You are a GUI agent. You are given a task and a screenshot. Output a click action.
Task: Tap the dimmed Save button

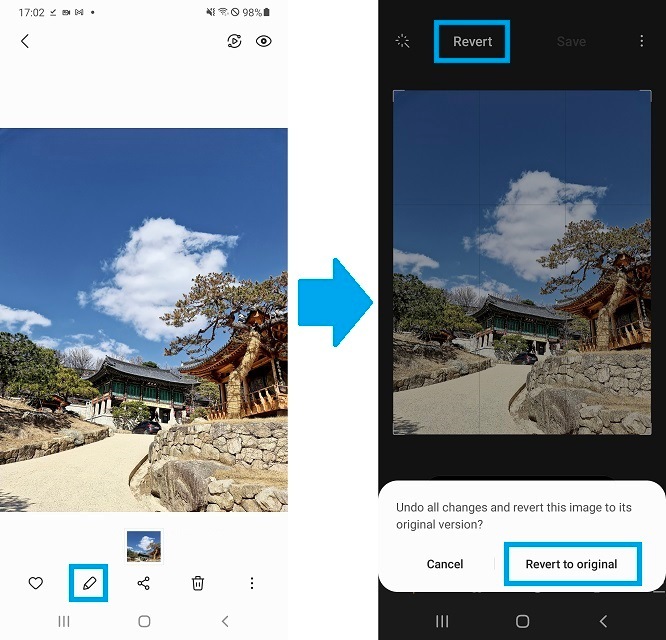[571, 41]
